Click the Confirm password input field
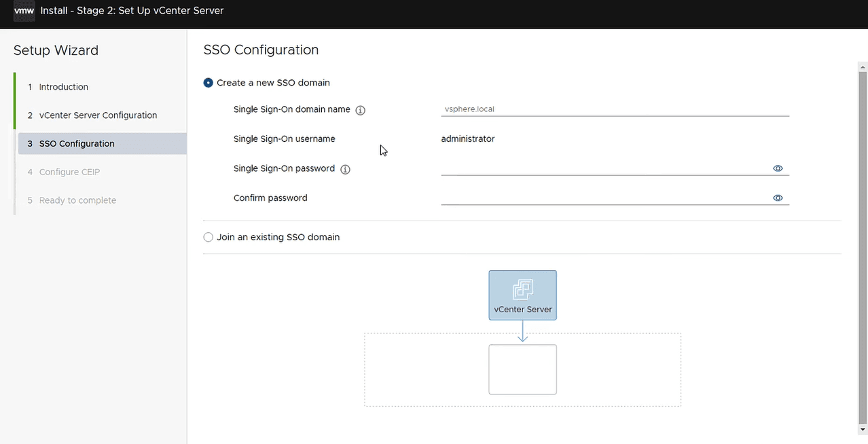Viewport: 868px width, 444px height. (604, 198)
